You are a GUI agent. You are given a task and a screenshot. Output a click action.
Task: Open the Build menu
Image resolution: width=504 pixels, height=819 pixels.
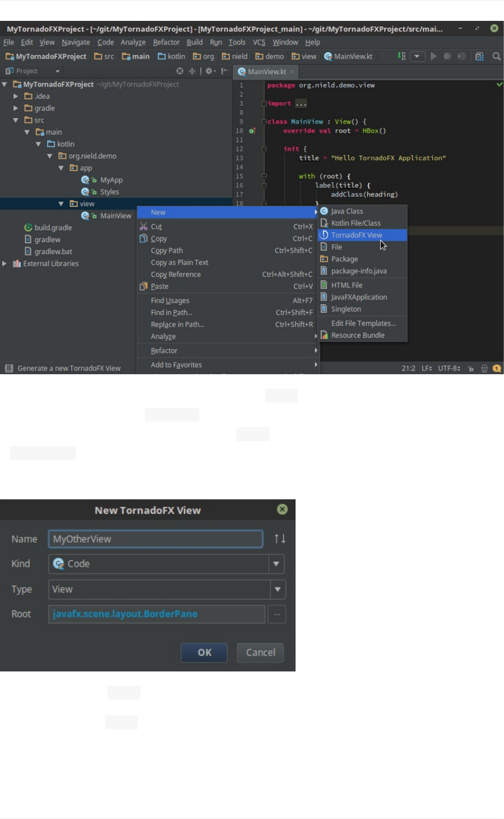pyautogui.click(x=195, y=42)
